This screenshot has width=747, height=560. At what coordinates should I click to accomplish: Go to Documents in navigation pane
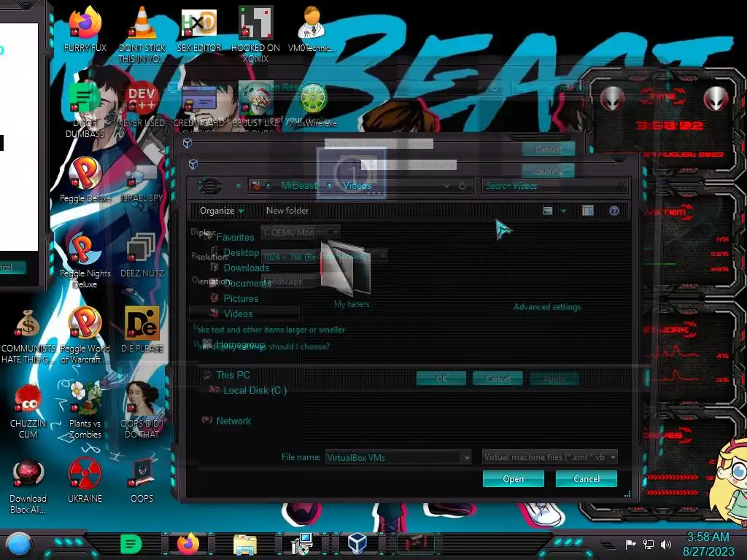(x=247, y=283)
